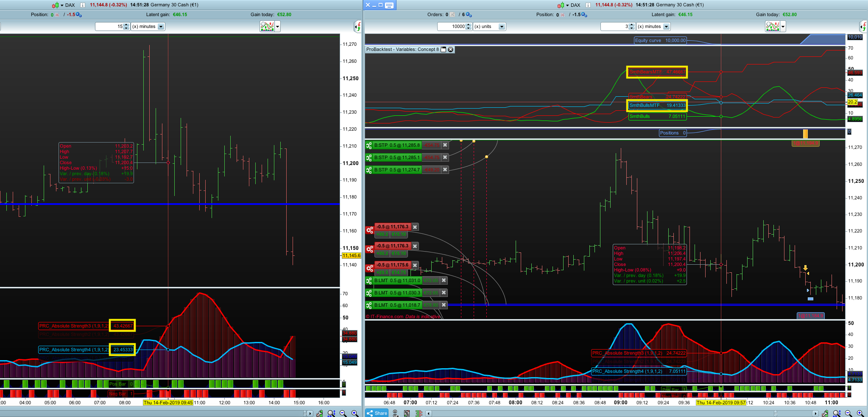Cancel the B:STP 0.5 @ 11,274.7 order
The width and height of the screenshot is (868, 417).
[445, 170]
